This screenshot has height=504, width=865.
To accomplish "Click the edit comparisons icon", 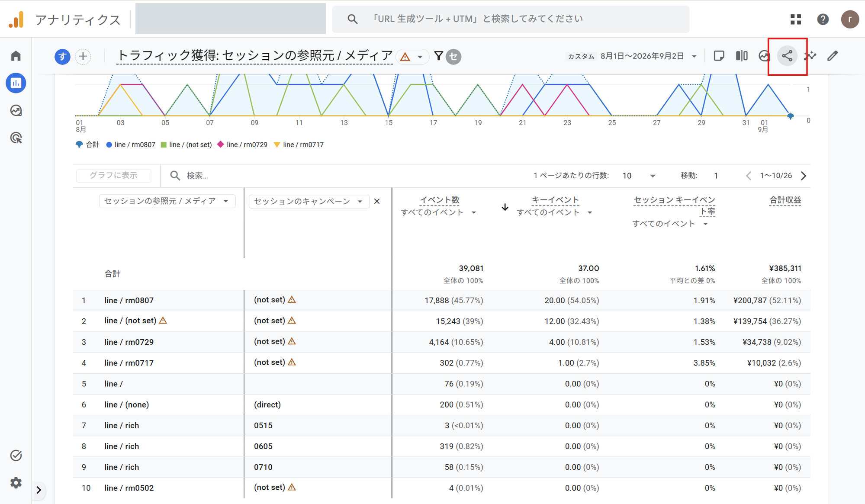I will pyautogui.click(x=742, y=56).
